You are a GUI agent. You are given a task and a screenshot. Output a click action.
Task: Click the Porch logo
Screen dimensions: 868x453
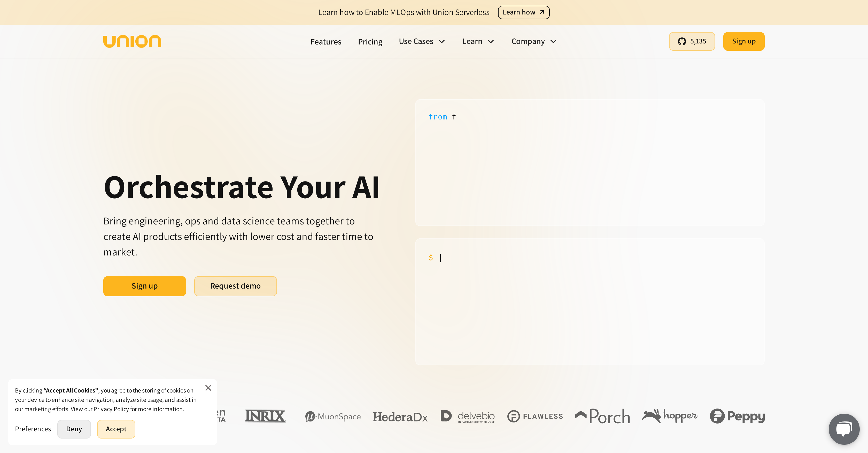tap(602, 416)
